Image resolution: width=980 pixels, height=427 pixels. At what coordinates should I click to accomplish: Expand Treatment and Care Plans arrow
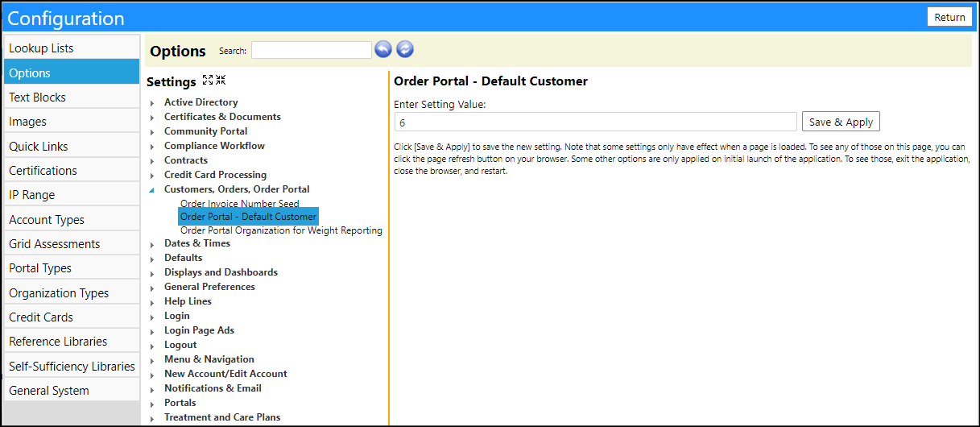tap(152, 418)
